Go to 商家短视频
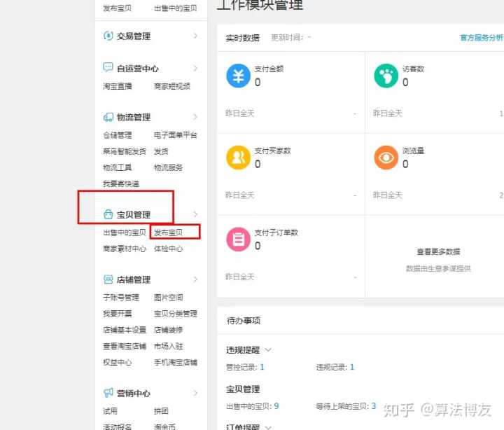The width and height of the screenshot is (504, 430). (172, 86)
